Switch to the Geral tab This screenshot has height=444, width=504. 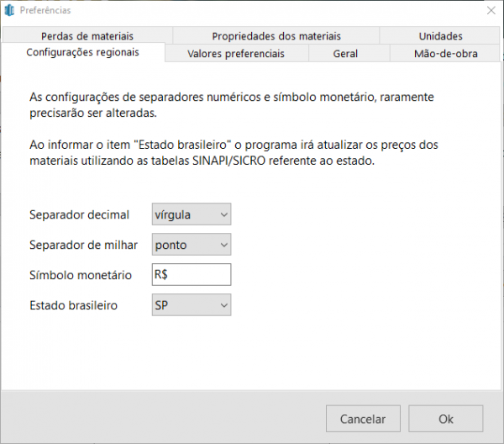(345, 54)
